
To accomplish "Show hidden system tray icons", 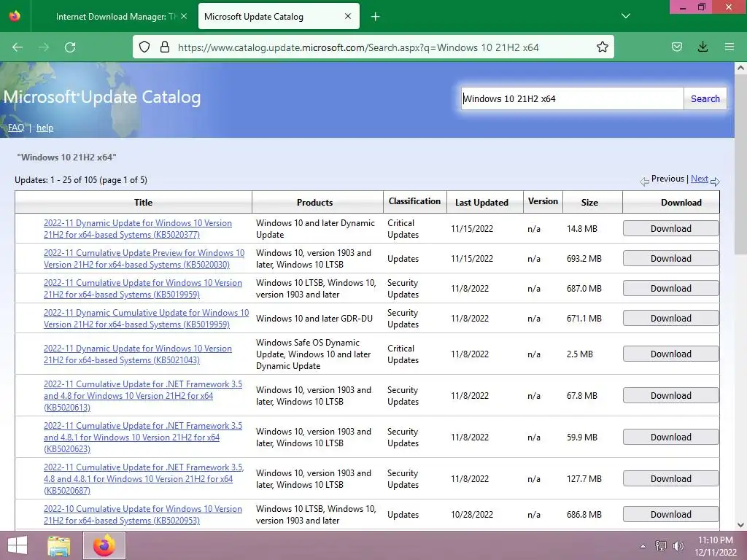I will (x=643, y=546).
